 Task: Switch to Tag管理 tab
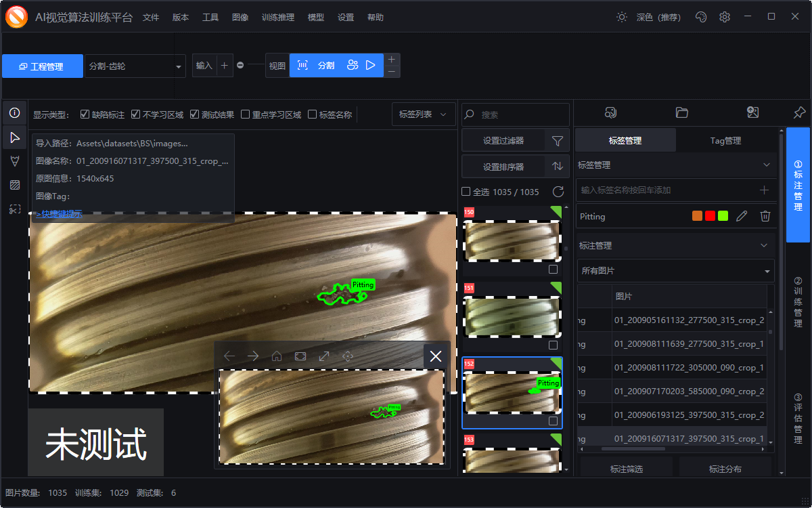pyautogui.click(x=725, y=140)
